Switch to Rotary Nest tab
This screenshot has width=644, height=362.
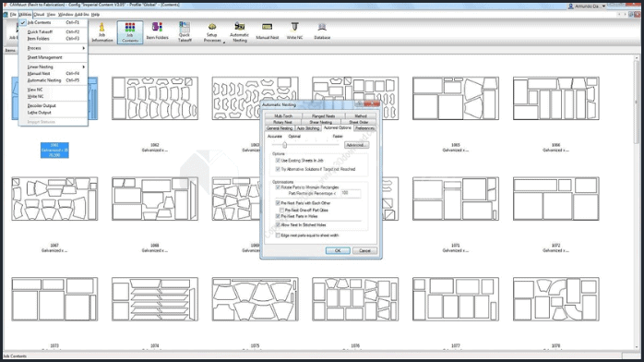282,123
